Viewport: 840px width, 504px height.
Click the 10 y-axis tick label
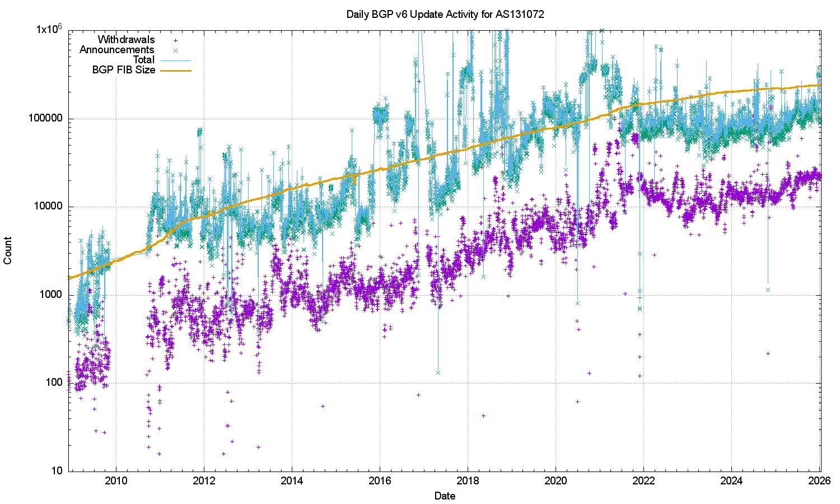[x=57, y=471]
